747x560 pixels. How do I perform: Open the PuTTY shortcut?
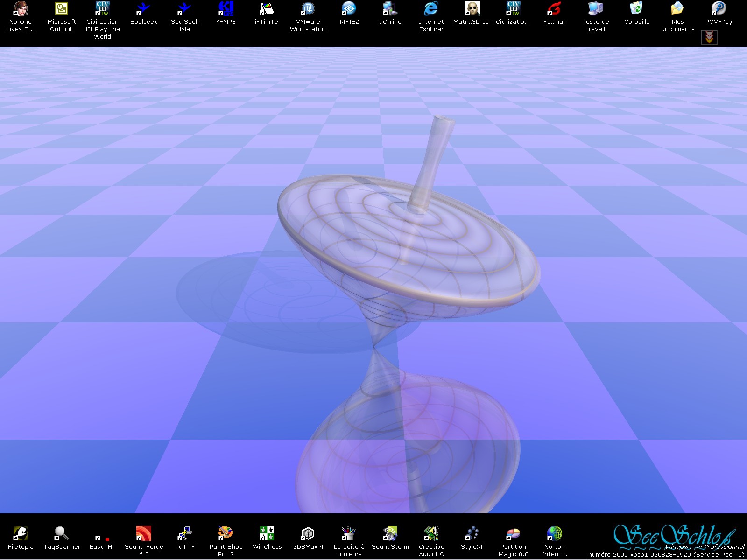[184, 533]
